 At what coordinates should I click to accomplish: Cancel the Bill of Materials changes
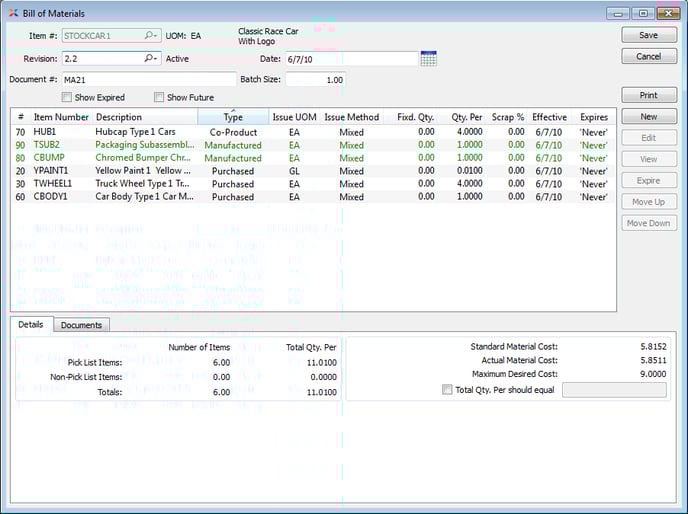tap(648, 57)
